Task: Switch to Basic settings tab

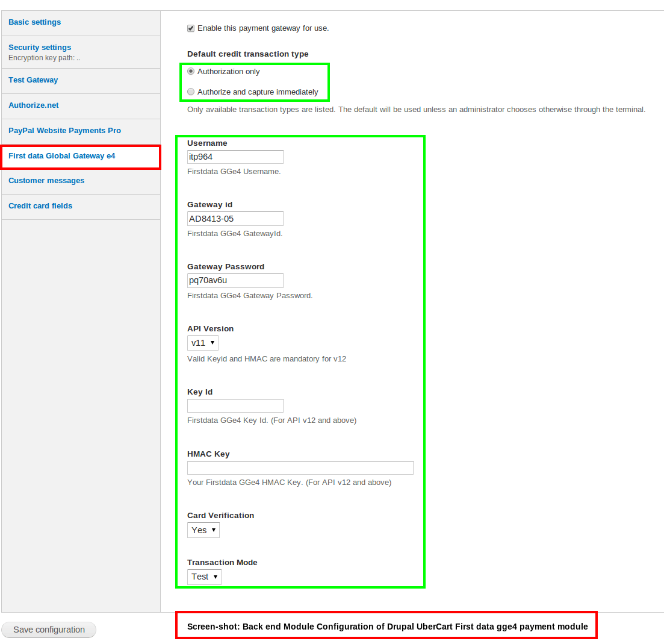Action: [34, 22]
